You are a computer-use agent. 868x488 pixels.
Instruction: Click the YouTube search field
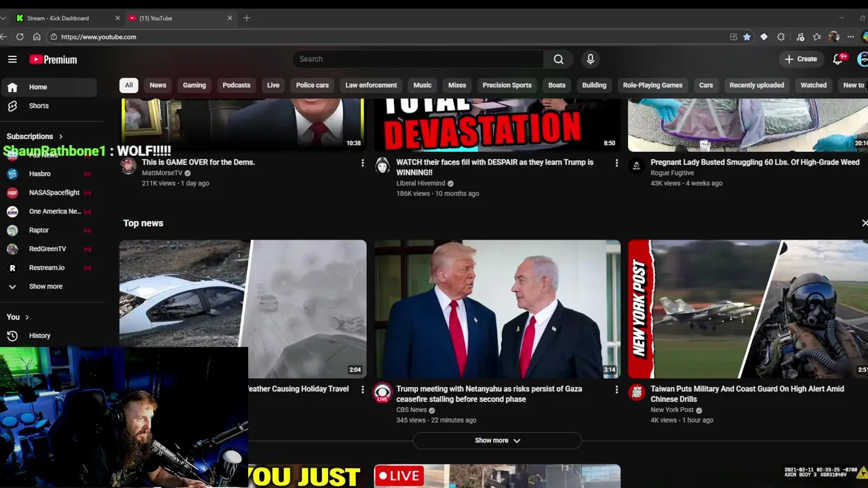[x=418, y=59]
